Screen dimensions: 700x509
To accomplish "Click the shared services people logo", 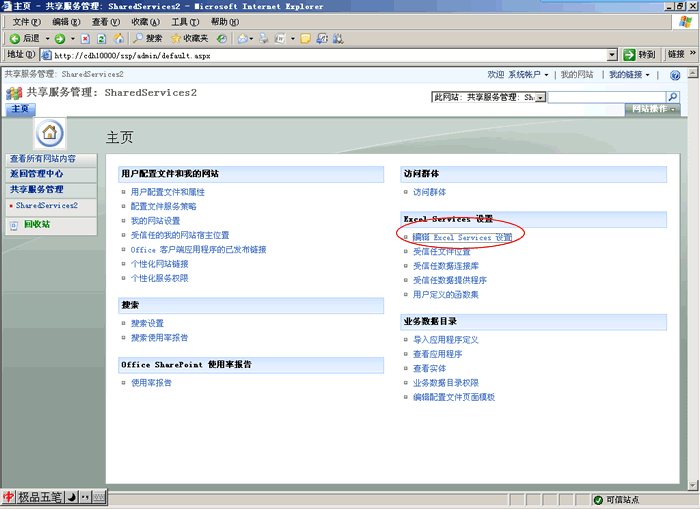I will pyautogui.click(x=14, y=93).
